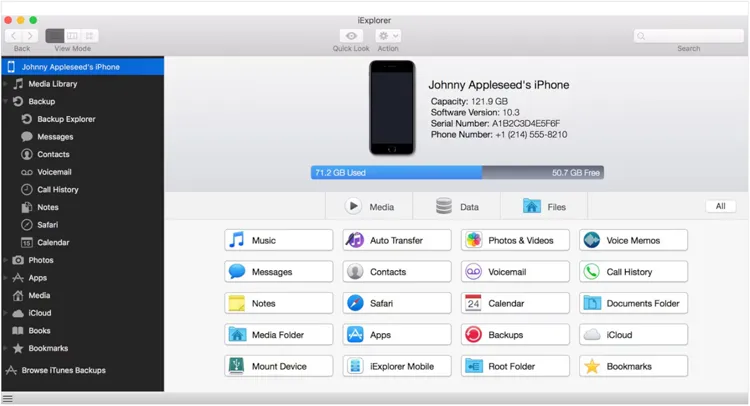
Task: Open the Notes button in the grid
Action: 278,303
